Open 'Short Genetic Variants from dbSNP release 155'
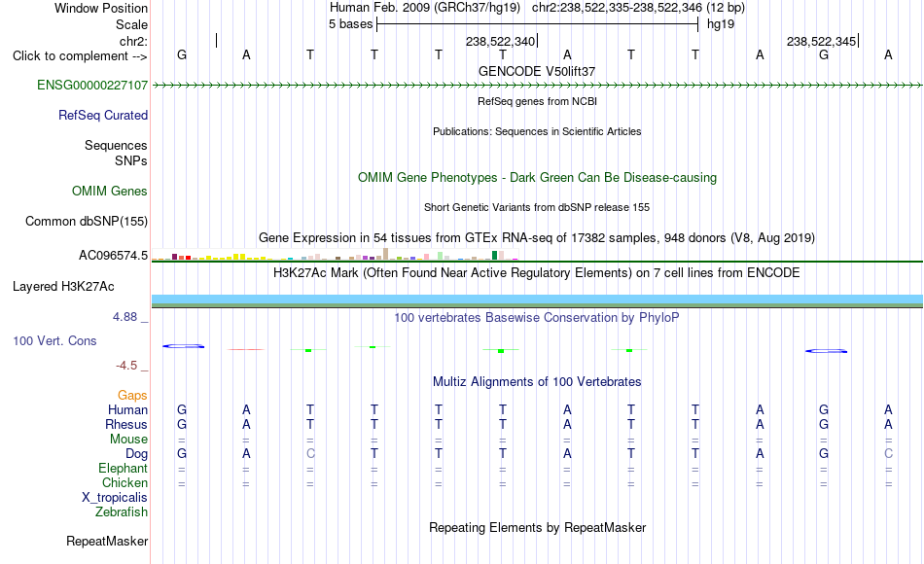The width and height of the screenshot is (924, 564). 537,207
